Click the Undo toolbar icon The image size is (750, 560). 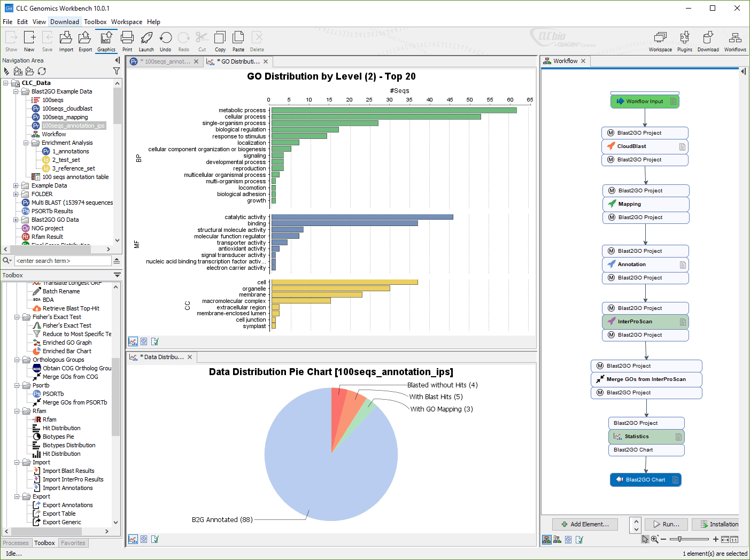click(166, 41)
